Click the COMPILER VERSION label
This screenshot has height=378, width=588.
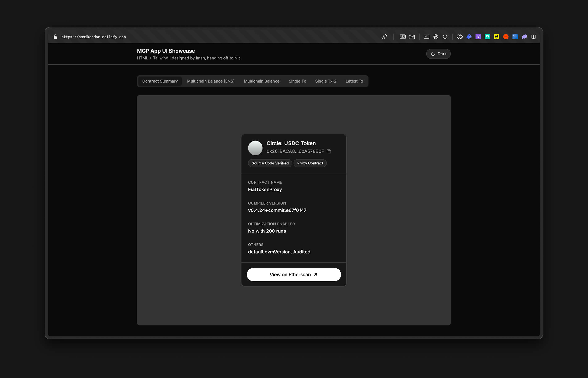(x=267, y=203)
